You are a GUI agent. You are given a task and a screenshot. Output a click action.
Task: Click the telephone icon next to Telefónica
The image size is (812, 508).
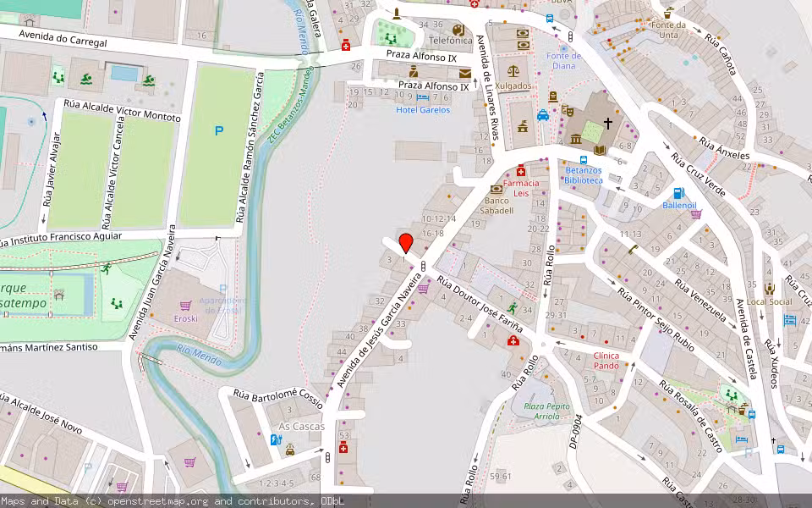(458, 30)
